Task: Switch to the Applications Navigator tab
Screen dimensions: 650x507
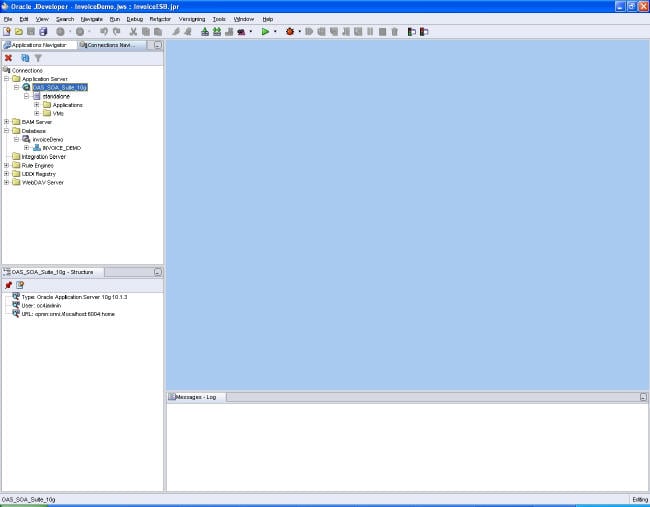Action: click(x=39, y=45)
